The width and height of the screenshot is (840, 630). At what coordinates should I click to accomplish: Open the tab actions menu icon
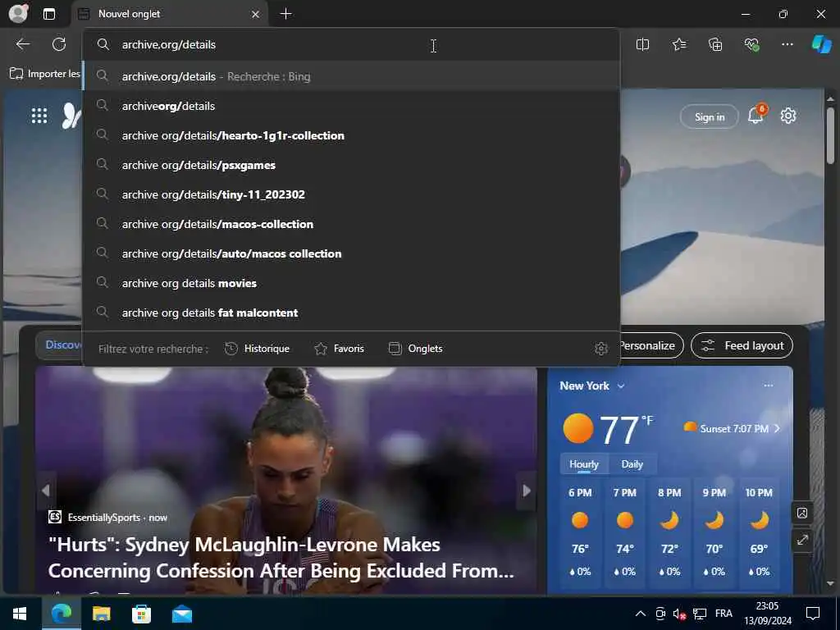click(x=49, y=14)
